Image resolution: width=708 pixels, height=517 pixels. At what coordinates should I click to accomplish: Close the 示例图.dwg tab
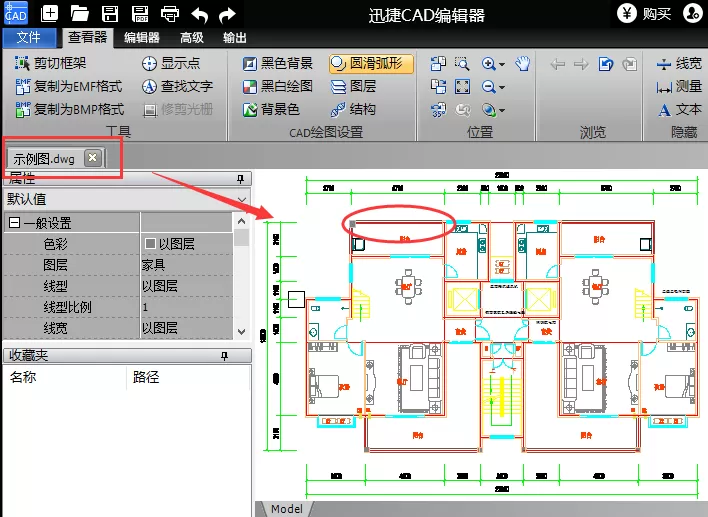coord(93,158)
